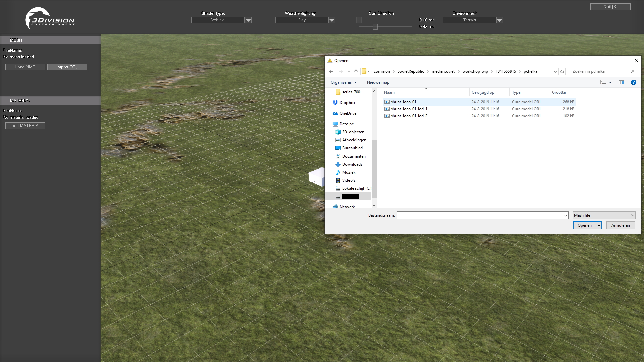Open the Mesh file type filter
The height and width of the screenshot is (362, 644).
604,215
